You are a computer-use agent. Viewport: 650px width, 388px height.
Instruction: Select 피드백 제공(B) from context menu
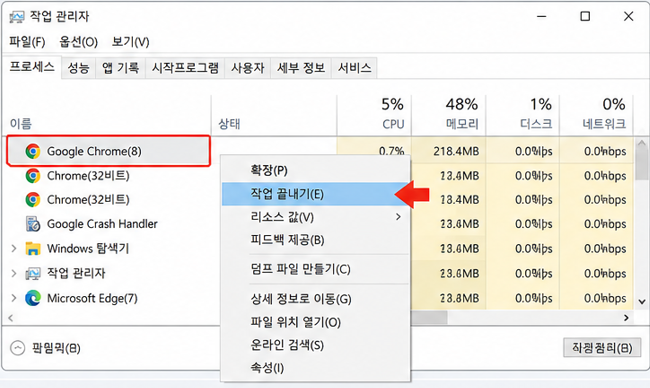(x=316, y=240)
